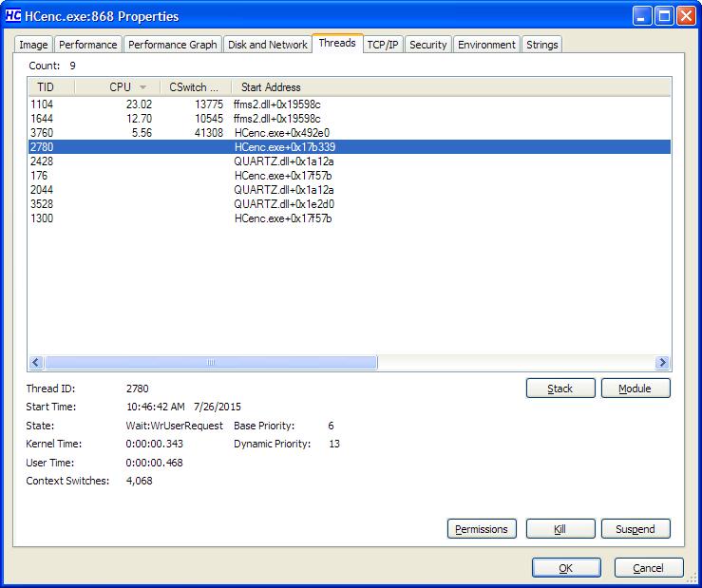
Task: Sort by Start Address column header
Action: point(451,87)
